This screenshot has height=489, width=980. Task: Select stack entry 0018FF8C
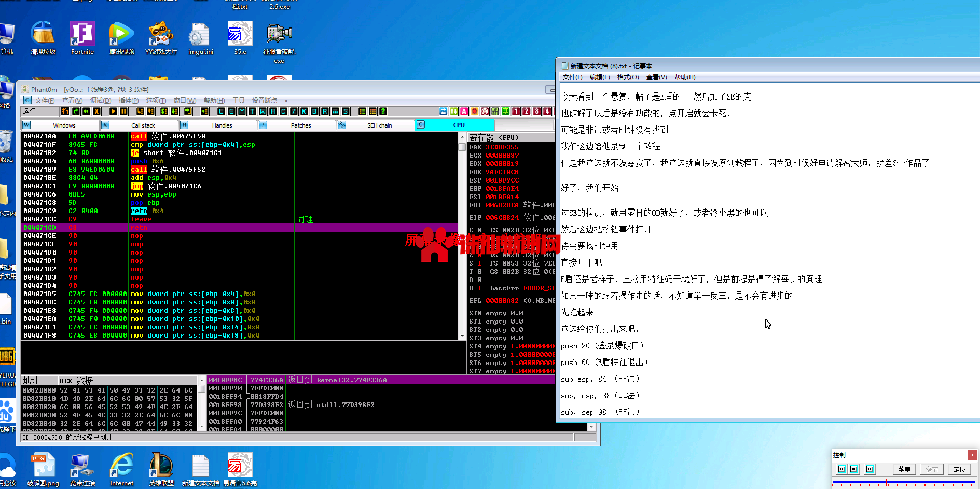coord(381,380)
